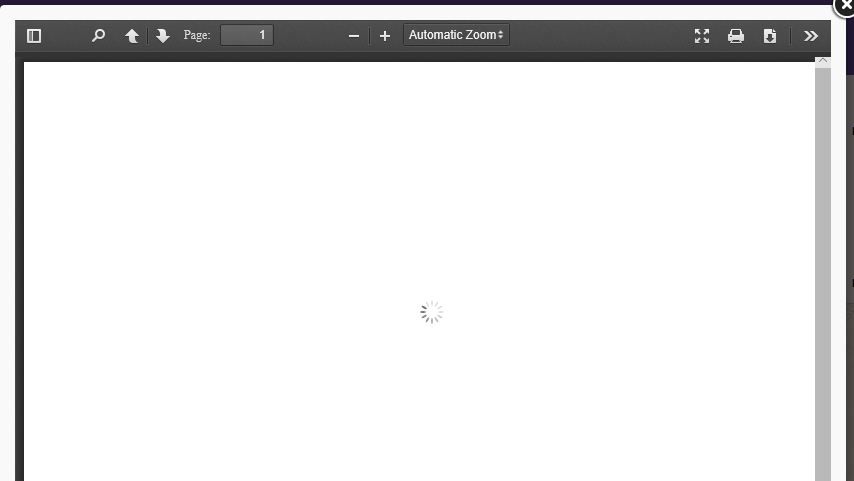Viewport: 854px width, 481px height.
Task: Open the Automatic Zoom dropdown
Action: (456, 35)
